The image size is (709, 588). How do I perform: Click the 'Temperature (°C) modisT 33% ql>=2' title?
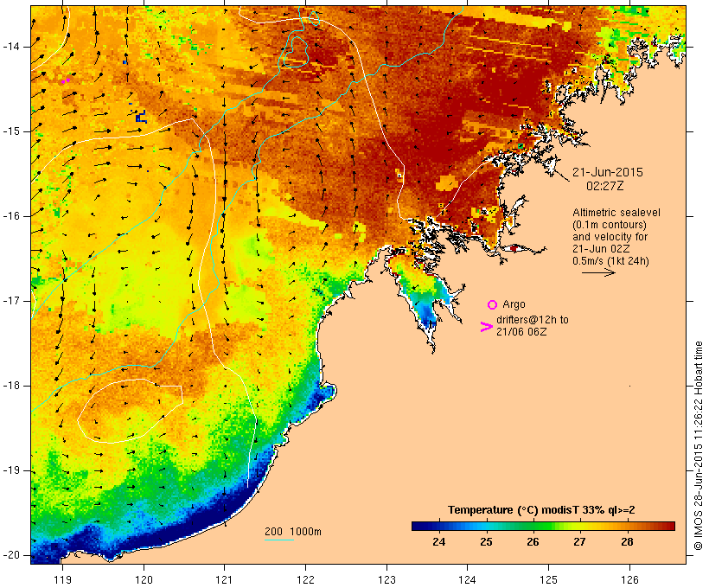(x=541, y=510)
